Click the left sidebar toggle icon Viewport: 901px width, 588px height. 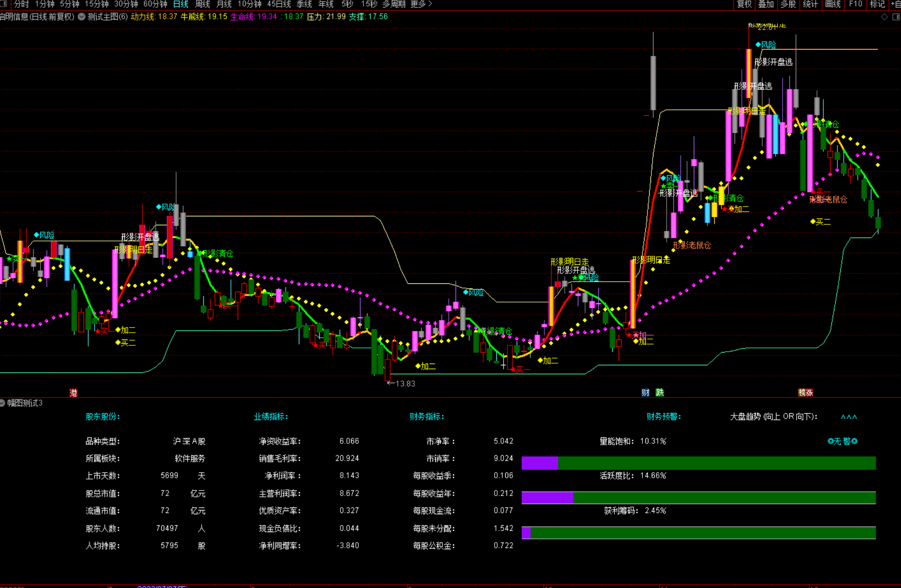3,4
